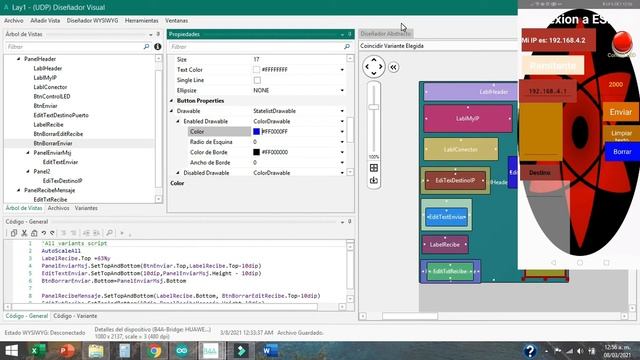The width and height of the screenshot is (640, 360).
Task: Open the Color value dropdown arrow
Action: [342, 131]
